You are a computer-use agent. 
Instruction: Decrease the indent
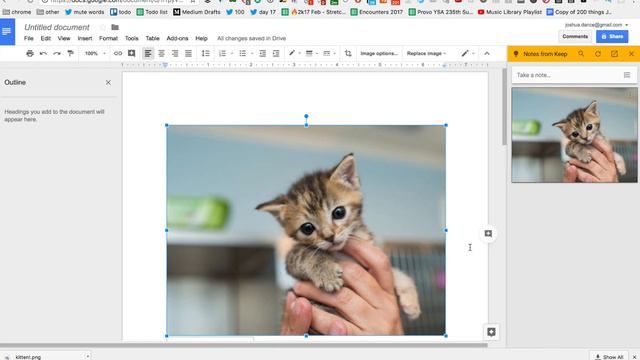[x=262, y=53]
